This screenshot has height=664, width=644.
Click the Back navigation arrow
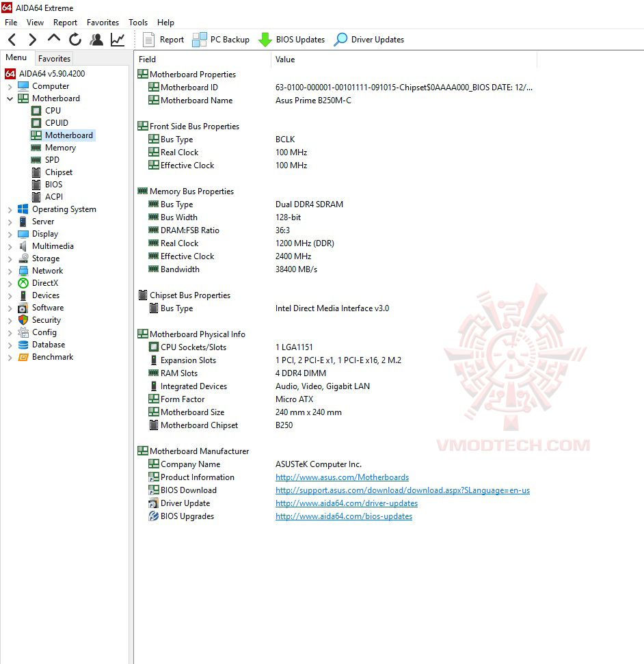[12, 40]
